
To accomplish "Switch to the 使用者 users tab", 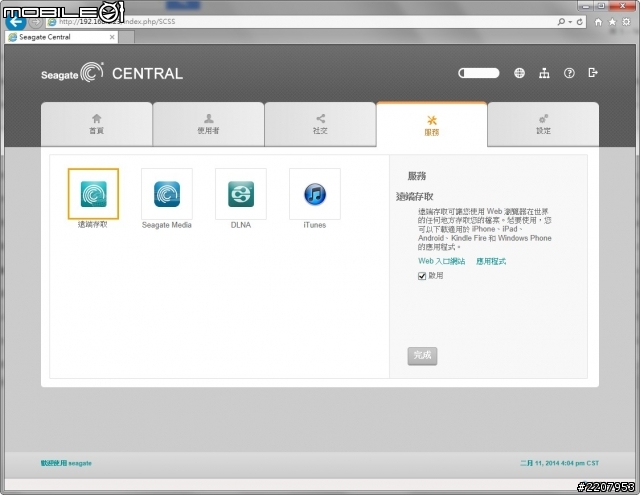I will (208, 124).
